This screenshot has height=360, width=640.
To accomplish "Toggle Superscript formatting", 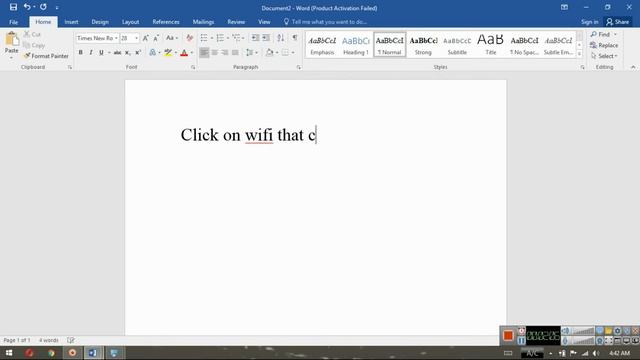I will (138, 52).
